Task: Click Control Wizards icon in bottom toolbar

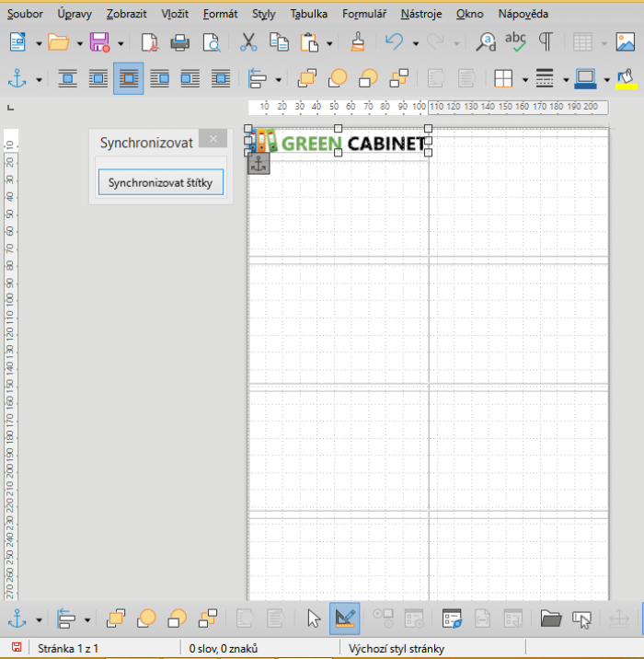Action: 581,619
